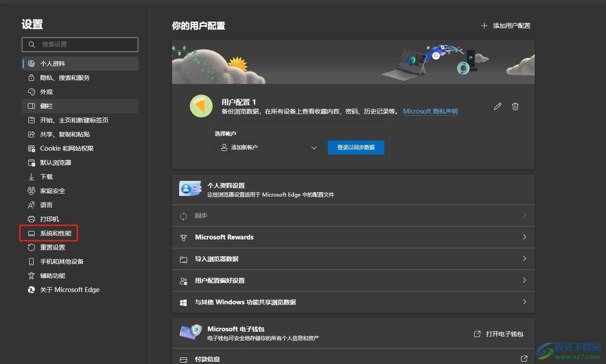
Task: Click the profile icon beside 个人资料
Action: (x=31, y=64)
